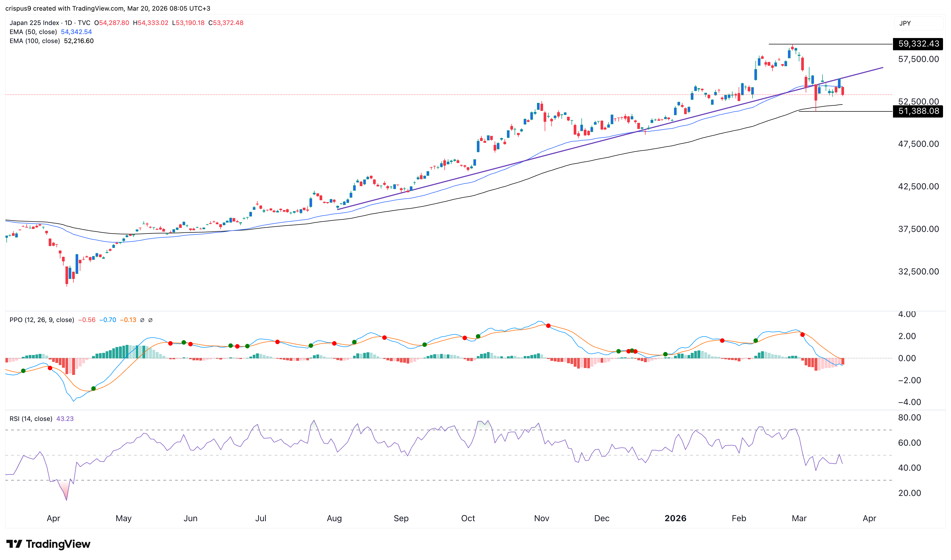
Task: Select the Japan 225 Index symbol title
Action: (x=34, y=23)
